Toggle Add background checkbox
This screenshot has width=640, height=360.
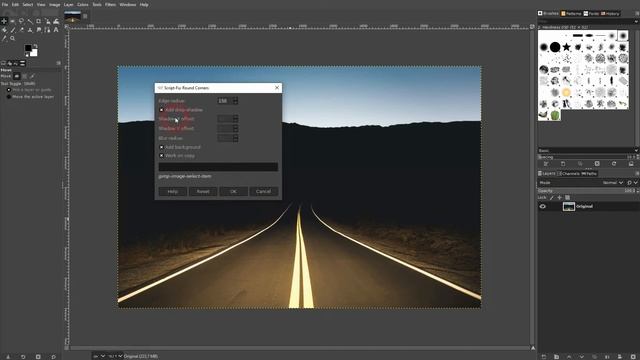161,147
